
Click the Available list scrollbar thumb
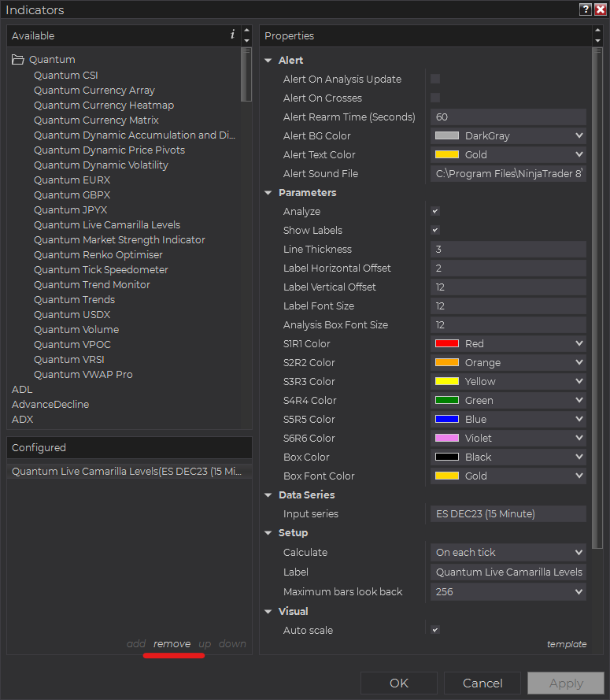[x=246, y=75]
